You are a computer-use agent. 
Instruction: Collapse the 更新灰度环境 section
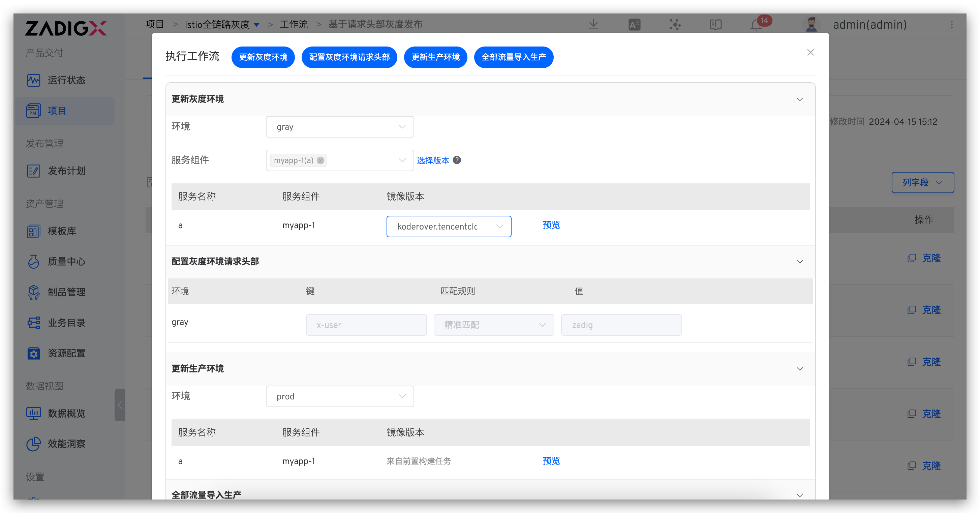(x=800, y=99)
